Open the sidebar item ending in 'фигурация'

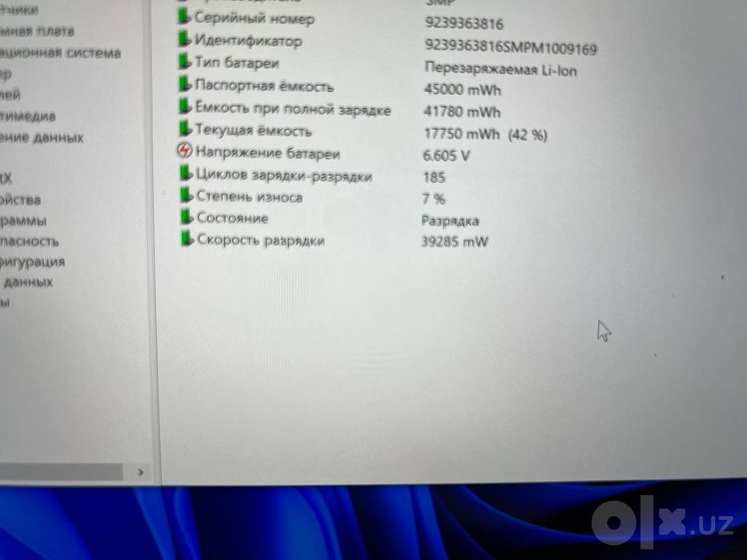(x=32, y=262)
